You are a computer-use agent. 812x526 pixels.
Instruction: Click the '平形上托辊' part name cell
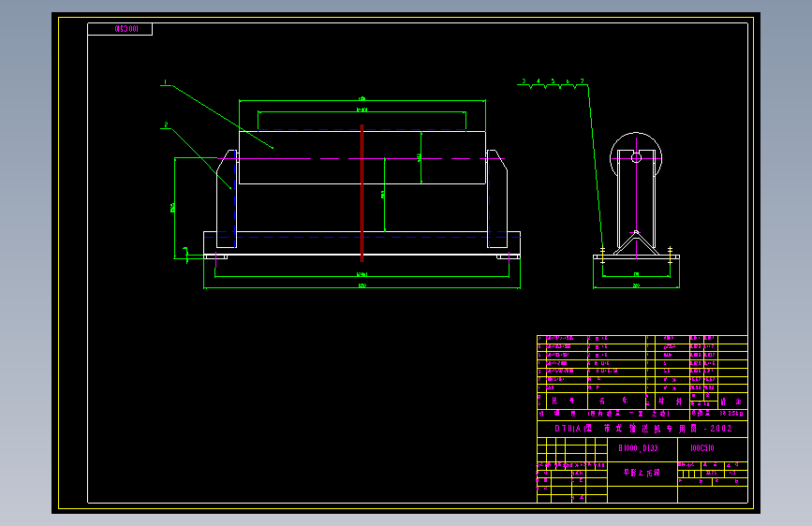642,473
